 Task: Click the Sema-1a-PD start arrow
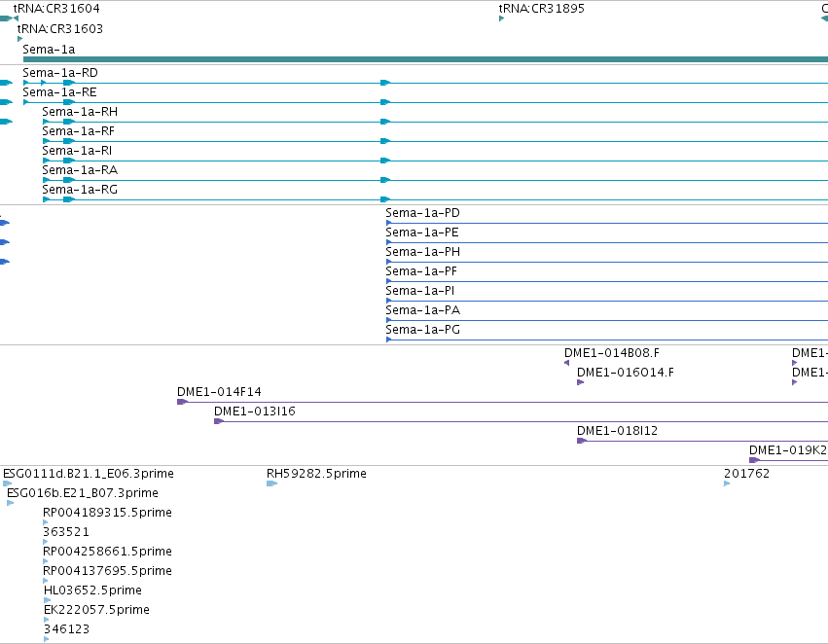click(x=388, y=224)
